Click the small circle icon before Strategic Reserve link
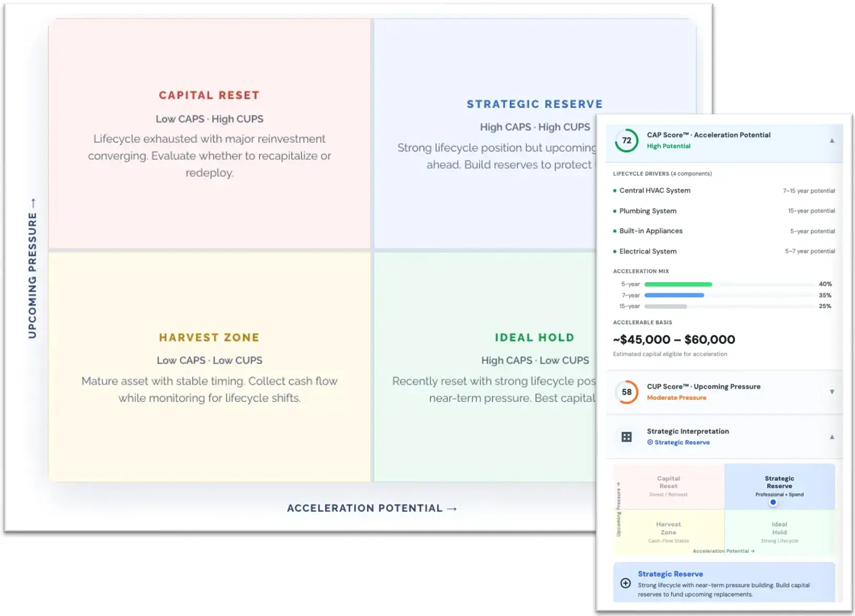855x616 pixels. click(x=650, y=442)
